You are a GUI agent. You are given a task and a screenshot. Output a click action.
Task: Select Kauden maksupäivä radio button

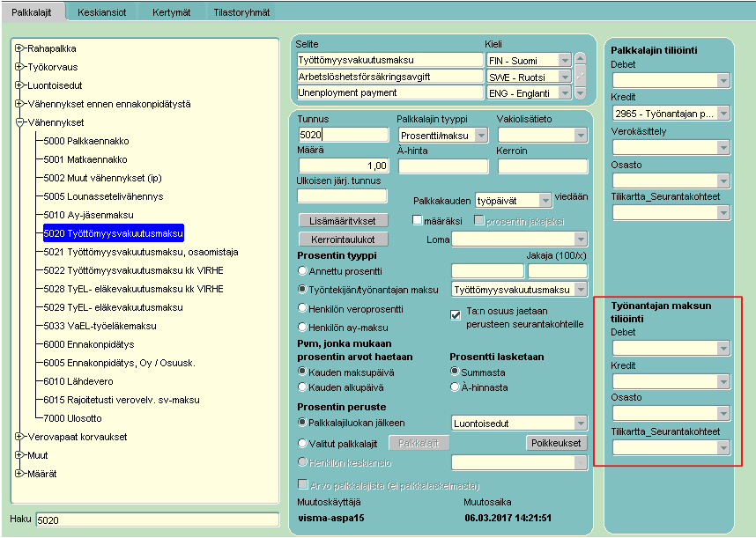click(x=302, y=372)
